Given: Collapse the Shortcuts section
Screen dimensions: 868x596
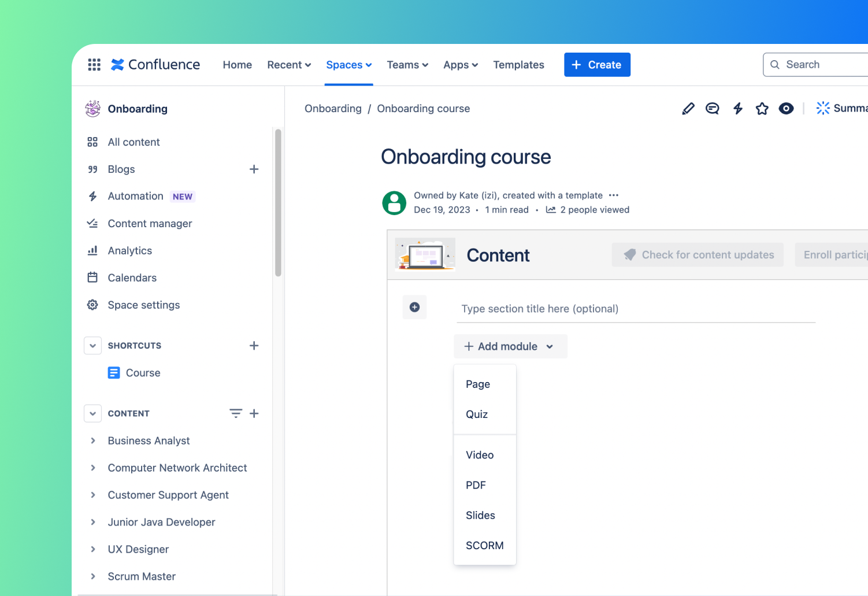Looking at the screenshot, I should point(92,346).
